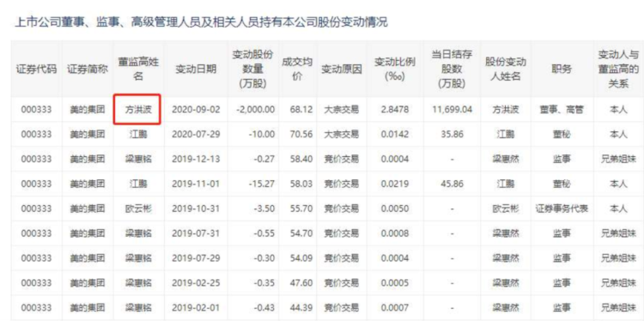
Task: Select the ratio value 0.0219
Action: pyautogui.click(x=395, y=184)
